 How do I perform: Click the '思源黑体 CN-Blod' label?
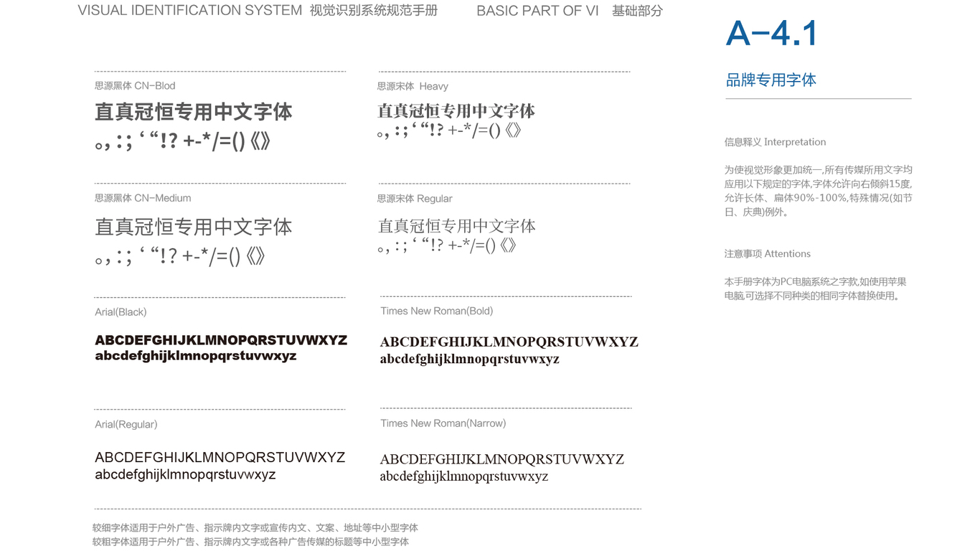pos(135,85)
